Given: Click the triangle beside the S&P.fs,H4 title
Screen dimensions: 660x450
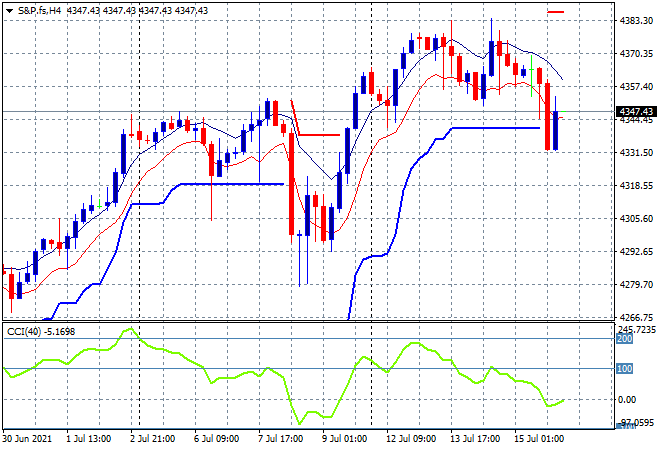Looking at the screenshot, I should pos(9,11).
